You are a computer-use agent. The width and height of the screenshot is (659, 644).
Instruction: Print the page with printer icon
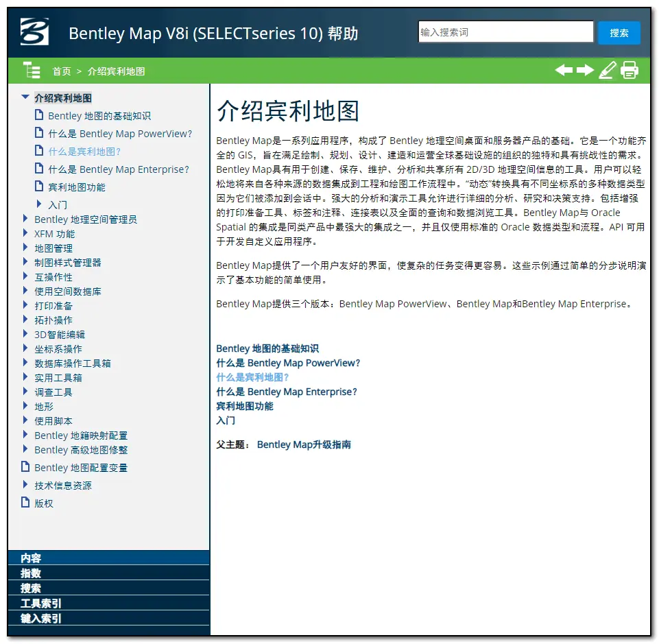tap(629, 70)
